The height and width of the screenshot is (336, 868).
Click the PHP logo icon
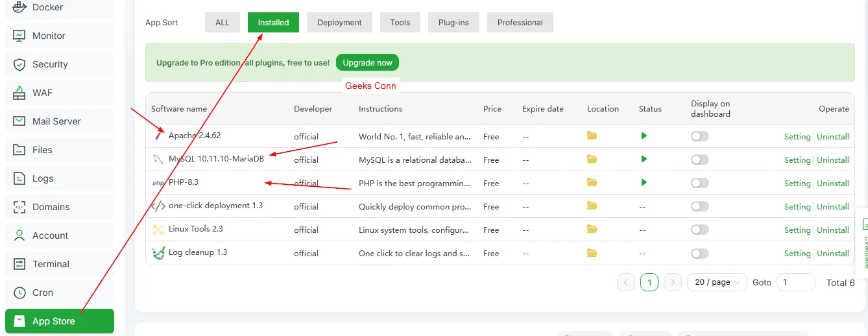pos(158,183)
